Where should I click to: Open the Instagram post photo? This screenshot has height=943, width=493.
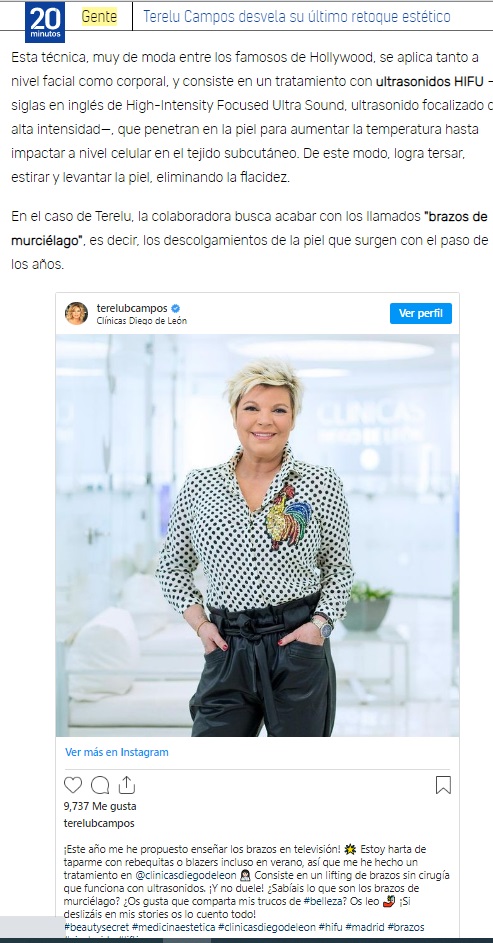pos(257,535)
